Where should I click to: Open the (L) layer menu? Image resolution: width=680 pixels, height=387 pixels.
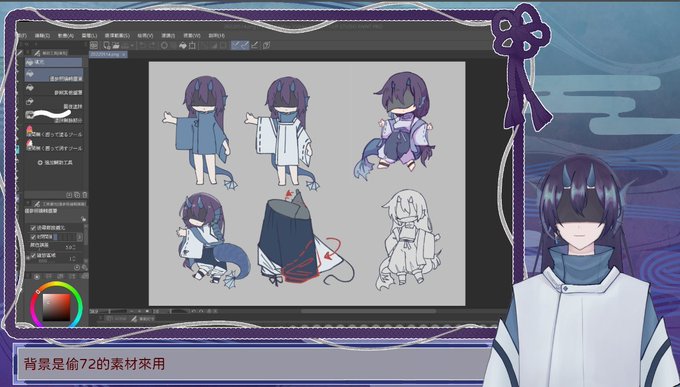pyautogui.click(x=89, y=36)
